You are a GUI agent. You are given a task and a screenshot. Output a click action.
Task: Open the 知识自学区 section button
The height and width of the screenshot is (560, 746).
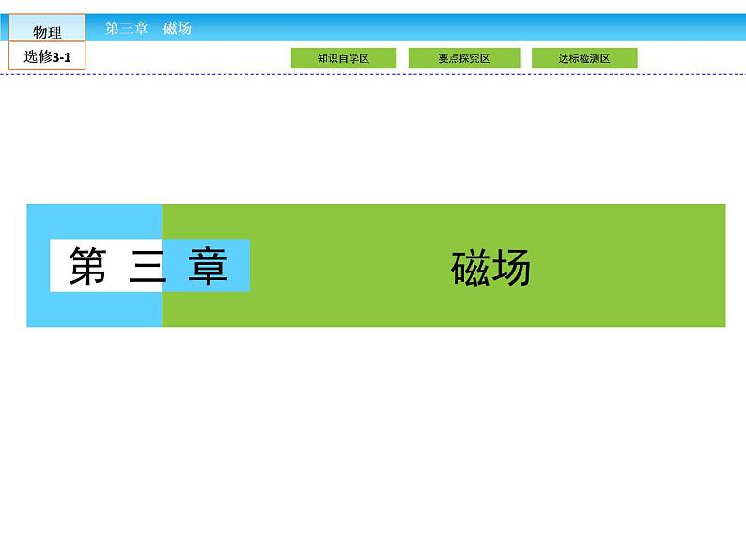pos(344,58)
